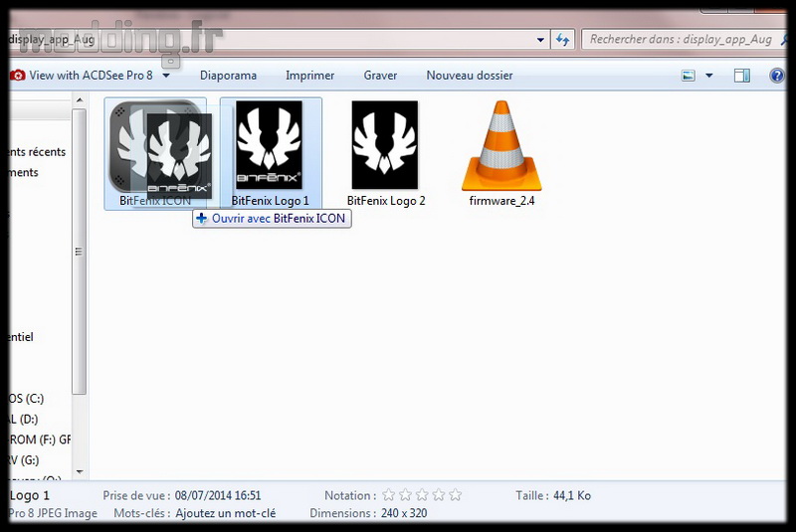Click navigation pane bottom scroll arrow
This screenshot has height=532, width=796.
coord(80,471)
